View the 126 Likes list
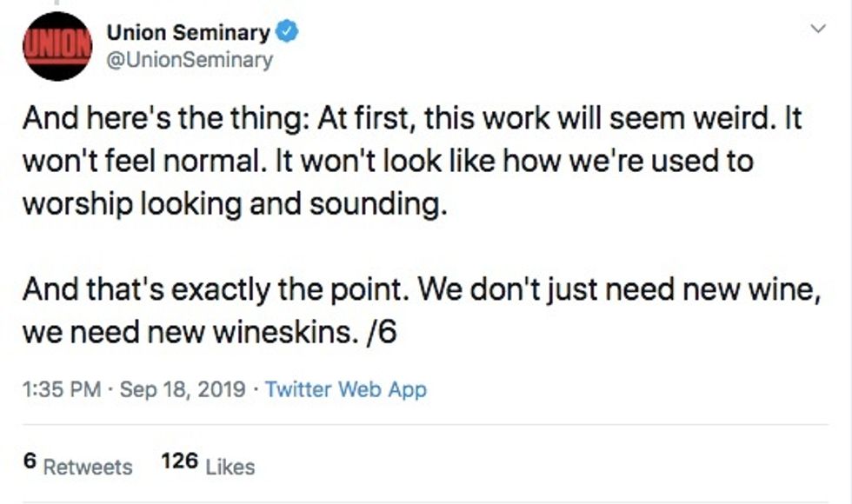This screenshot has height=504, width=852. [209, 466]
